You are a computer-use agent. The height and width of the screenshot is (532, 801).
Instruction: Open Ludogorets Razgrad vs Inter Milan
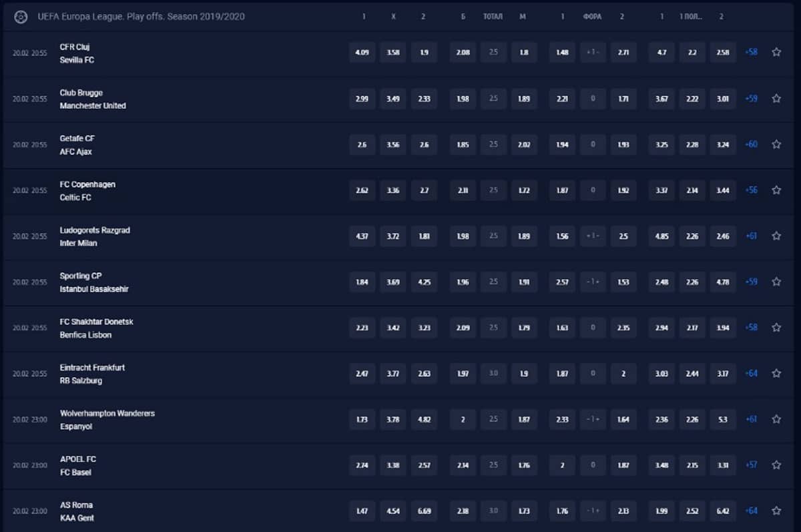pyautogui.click(x=95, y=236)
